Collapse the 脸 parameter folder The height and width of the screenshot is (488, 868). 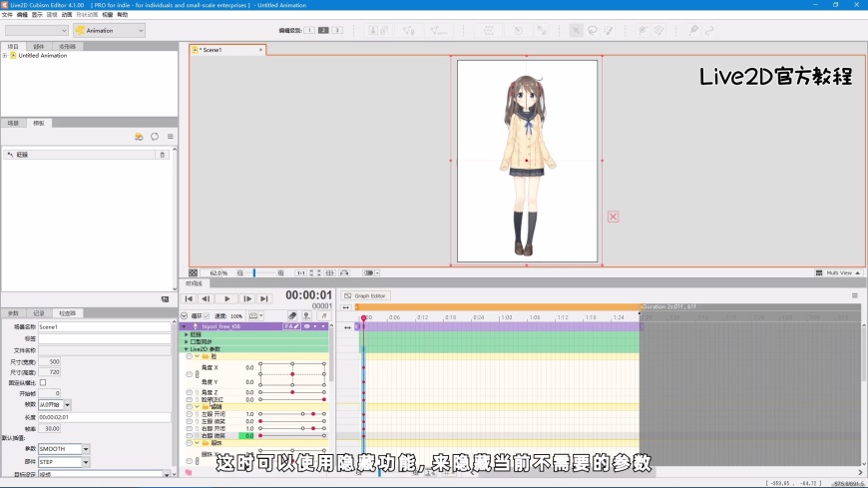198,356
